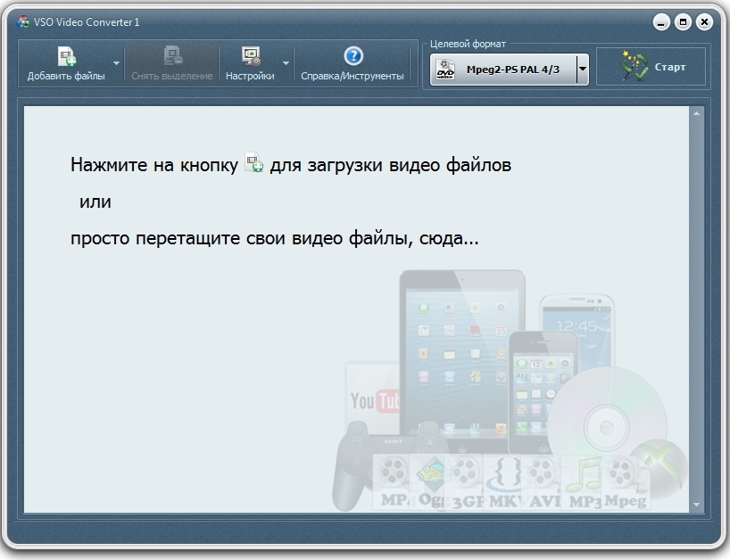The width and height of the screenshot is (730, 560).
Task: Click the scrollbar down arrow
Action: click(x=697, y=505)
